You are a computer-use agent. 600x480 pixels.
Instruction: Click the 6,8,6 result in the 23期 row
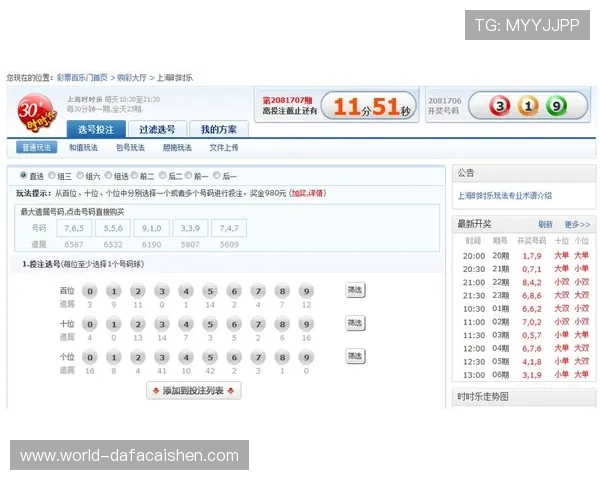coord(532,296)
